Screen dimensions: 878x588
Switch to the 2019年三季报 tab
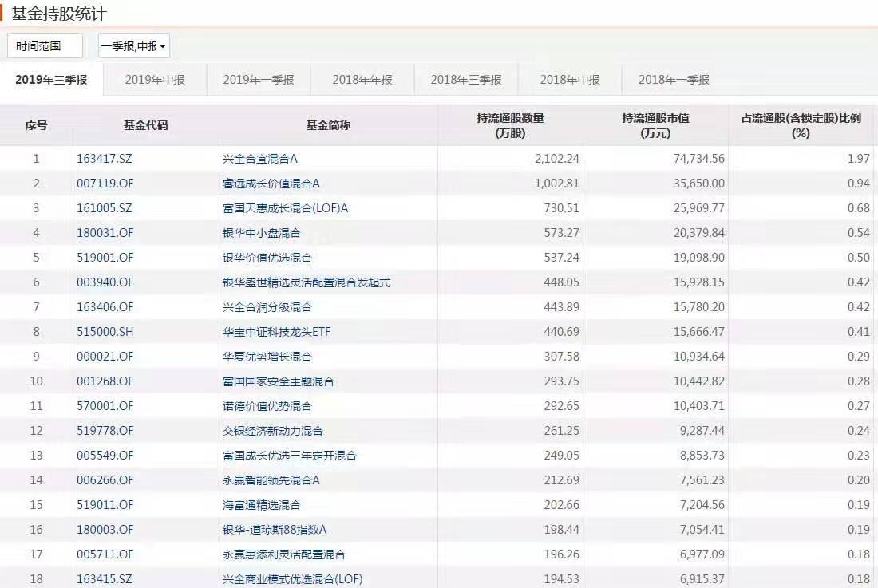tap(52, 80)
